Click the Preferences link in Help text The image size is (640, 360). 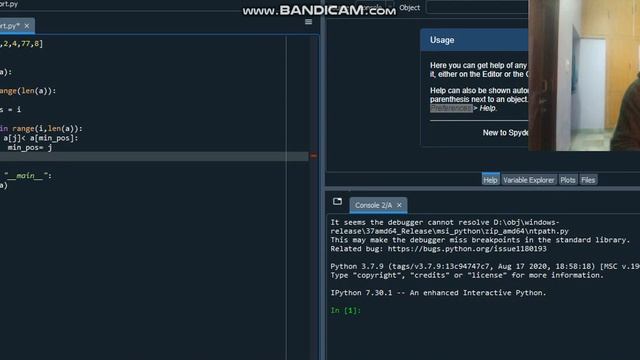[451, 108]
